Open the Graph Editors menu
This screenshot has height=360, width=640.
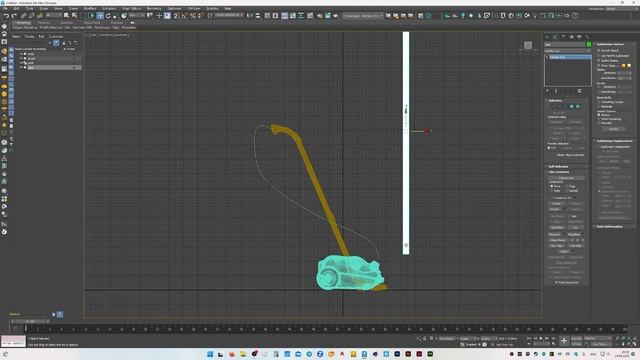point(131,9)
